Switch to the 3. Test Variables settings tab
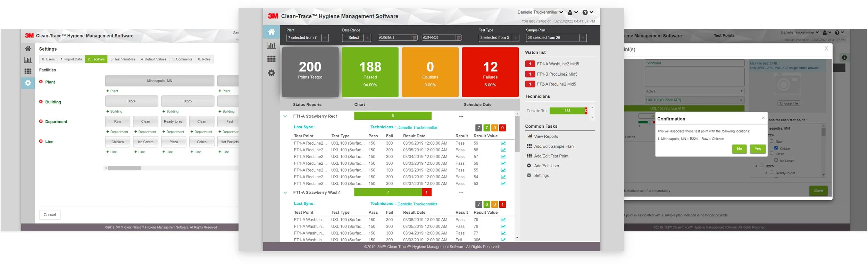This screenshot has width=868, height=265. 123,59
